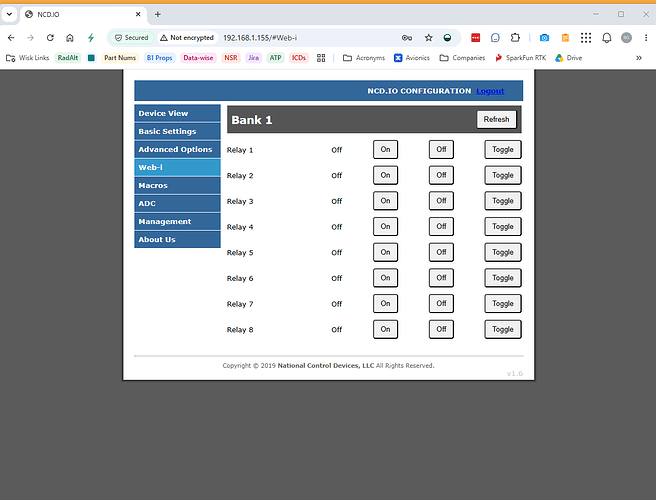The image size is (656, 500).
Task: Click the red extension icon in toolbar
Action: (475, 38)
